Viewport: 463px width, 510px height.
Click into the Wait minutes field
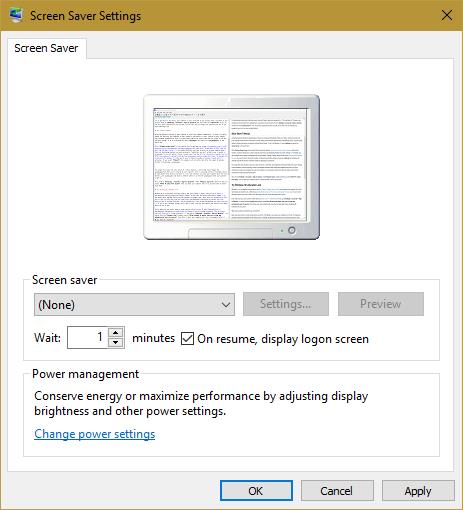point(87,337)
